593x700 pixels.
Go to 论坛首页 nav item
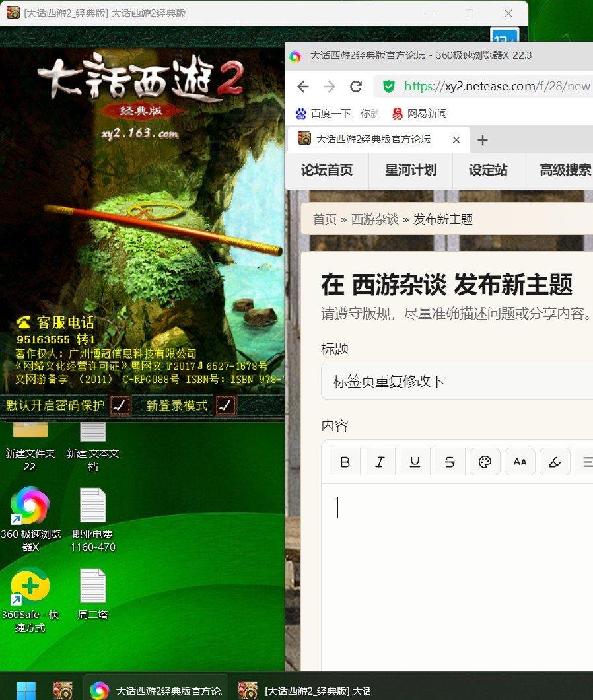[x=327, y=170]
